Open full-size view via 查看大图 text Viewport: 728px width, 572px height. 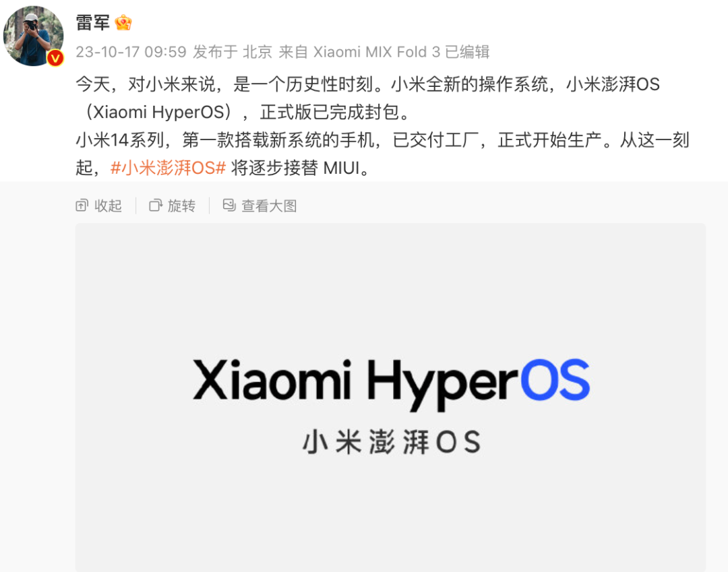(x=269, y=205)
